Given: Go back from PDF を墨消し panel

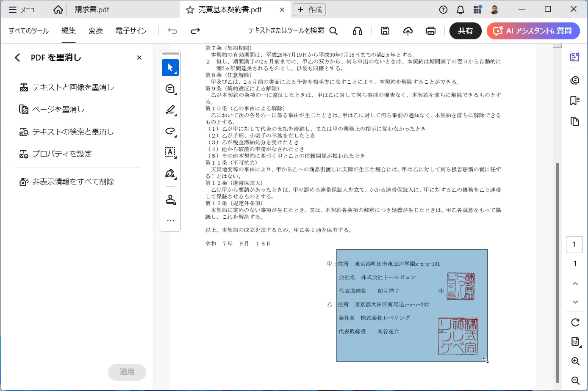Looking at the screenshot, I should pyautogui.click(x=17, y=58).
